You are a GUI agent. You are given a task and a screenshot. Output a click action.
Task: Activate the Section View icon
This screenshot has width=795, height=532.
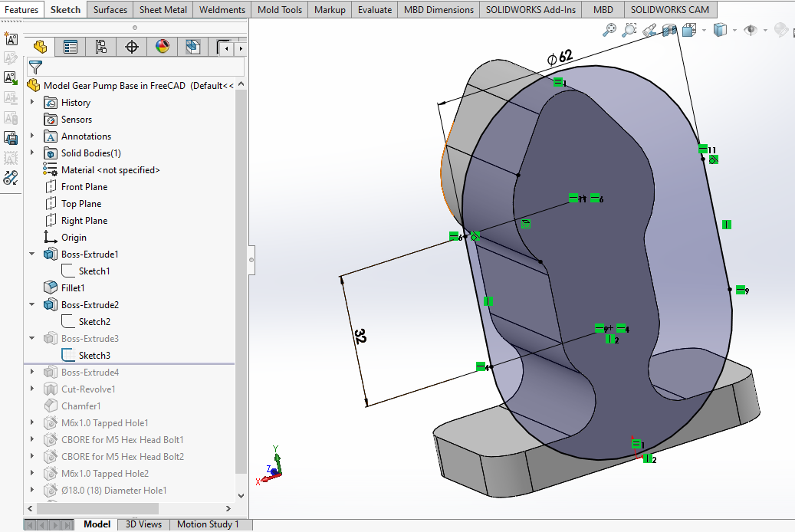[x=669, y=30]
